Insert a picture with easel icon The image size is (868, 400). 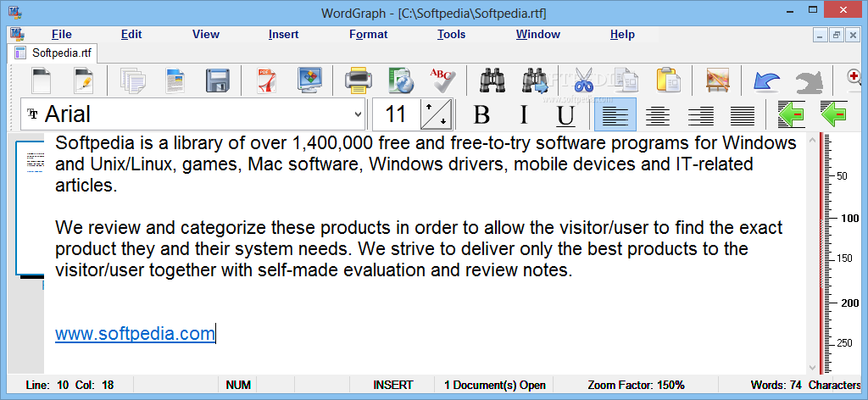[x=717, y=81]
